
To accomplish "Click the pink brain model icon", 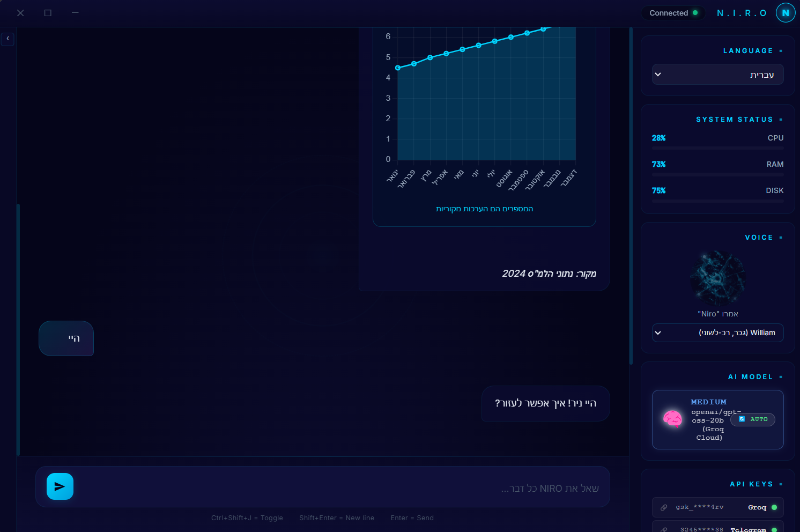I will click(672, 418).
